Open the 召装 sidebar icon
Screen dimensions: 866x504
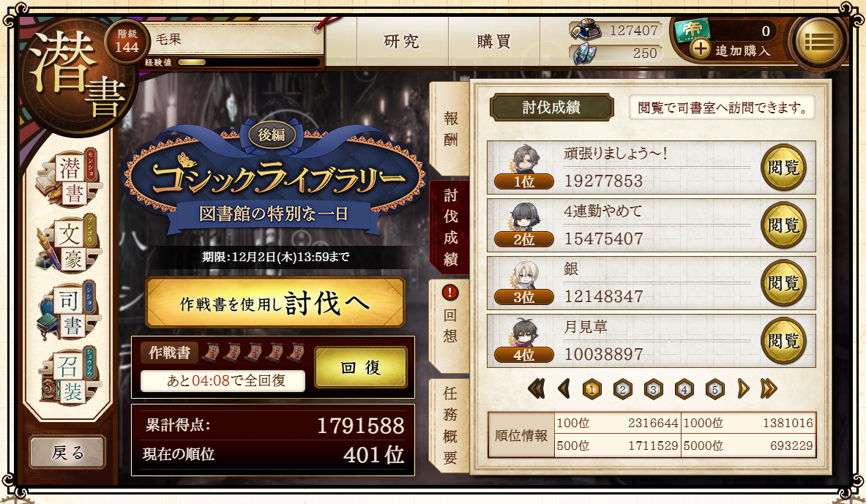point(69,377)
